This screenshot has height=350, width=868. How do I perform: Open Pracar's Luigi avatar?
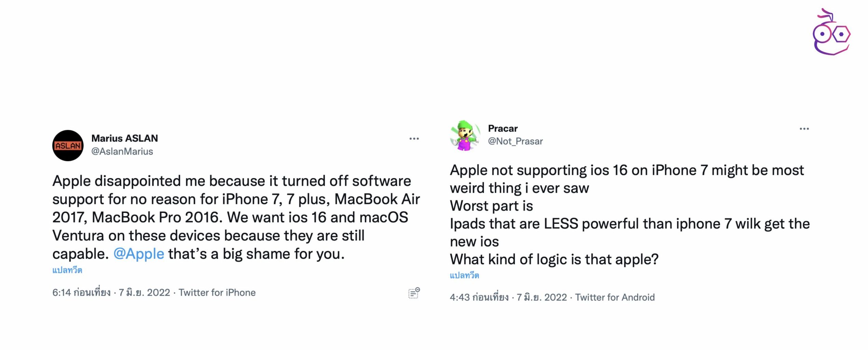pyautogui.click(x=465, y=136)
